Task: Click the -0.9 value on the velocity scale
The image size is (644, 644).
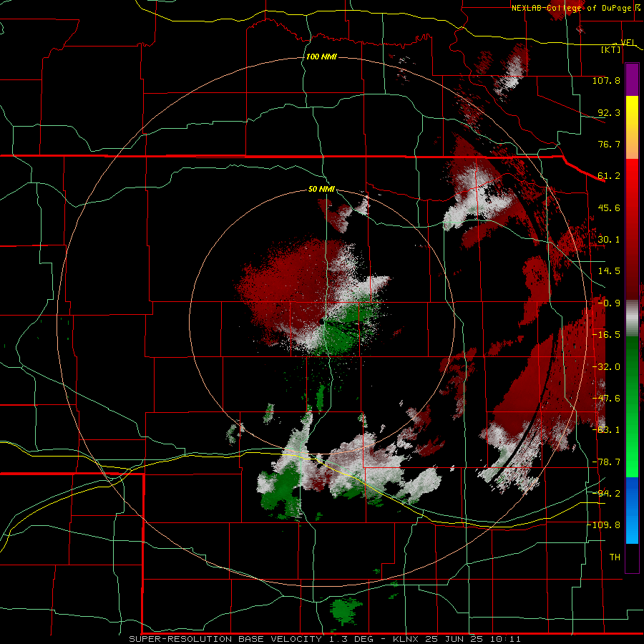Action: 609,303
